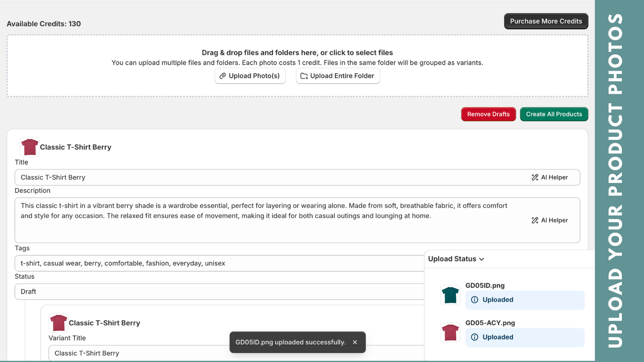644x362 pixels.
Task: Click the variant t-shirt thumbnail image
Action: pos(58,323)
